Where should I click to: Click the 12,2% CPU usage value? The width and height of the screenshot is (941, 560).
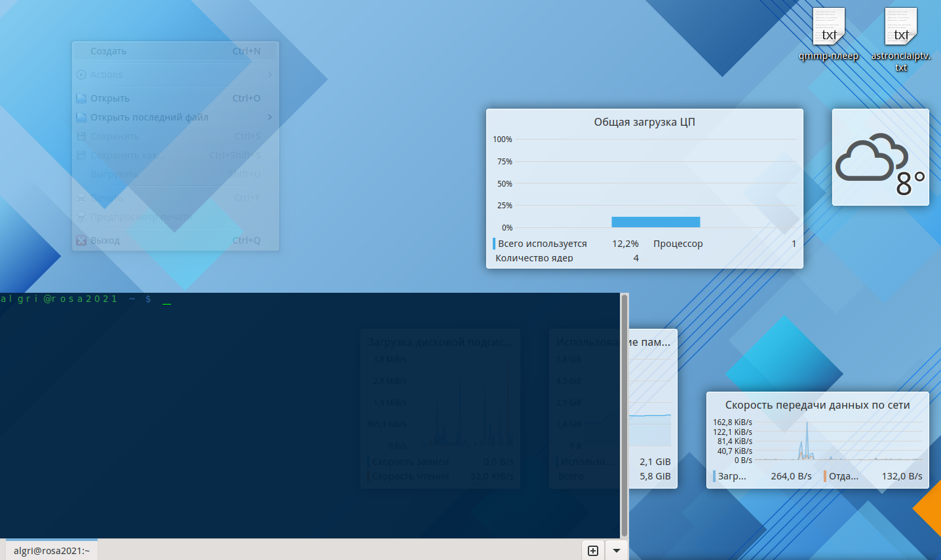point(625,244)
